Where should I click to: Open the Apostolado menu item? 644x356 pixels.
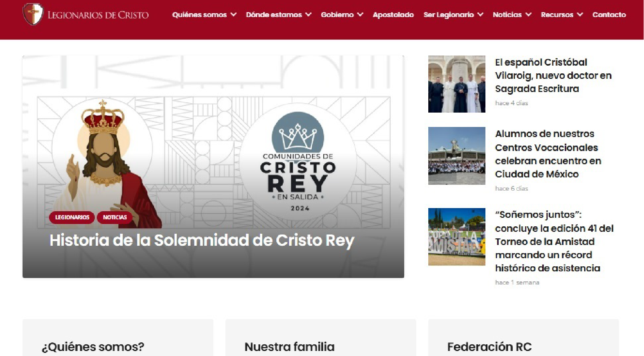coord(393,15)
